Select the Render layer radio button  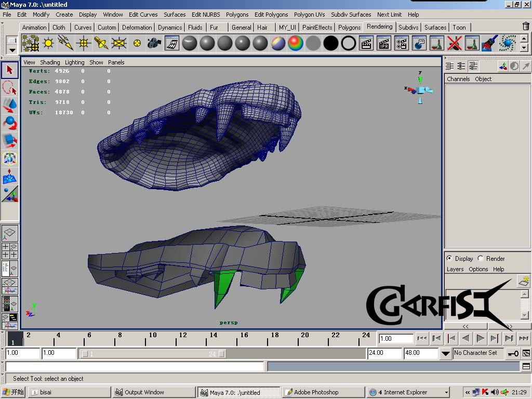click(x=481, y=258)
